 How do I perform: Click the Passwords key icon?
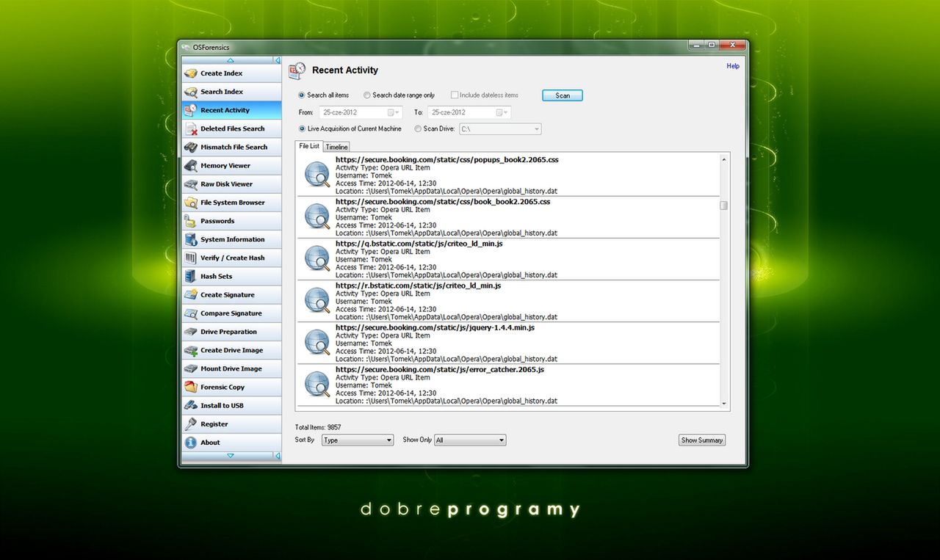coord(191,221)
